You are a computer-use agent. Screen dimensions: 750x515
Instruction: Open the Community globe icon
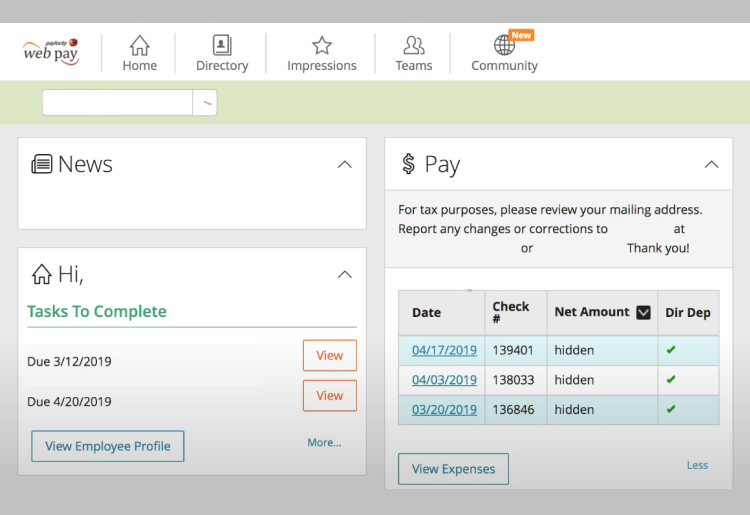[x=505, y=46]
